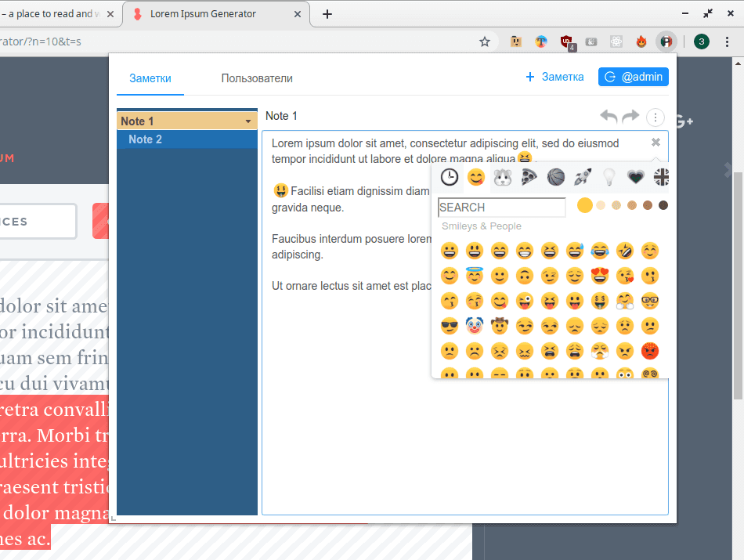Viewport: 744px width, 560px height.
Task: Select the sunglasses emoji in the grid
Action: tap(449, 325)
